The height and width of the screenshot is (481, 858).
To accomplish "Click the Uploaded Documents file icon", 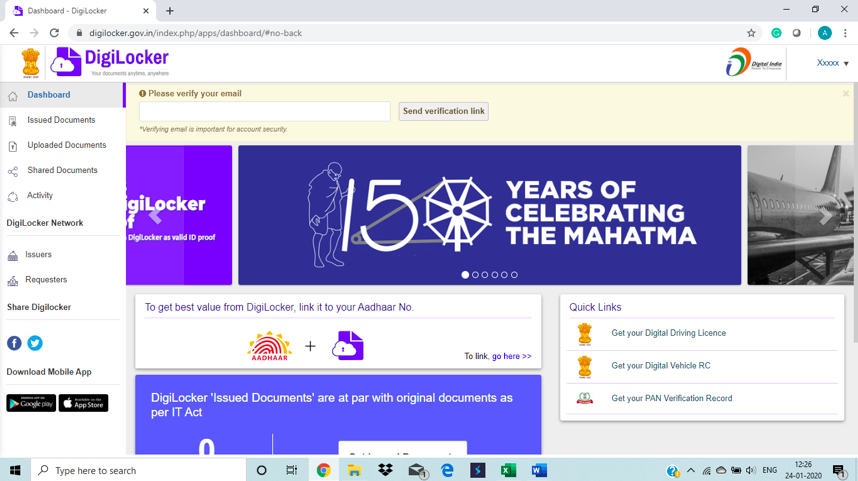I will pos(13,146).
